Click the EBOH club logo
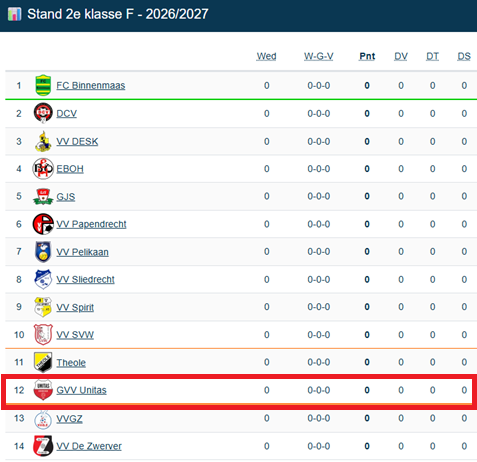This screenshot has width=477, height=462. coord(43,169)
